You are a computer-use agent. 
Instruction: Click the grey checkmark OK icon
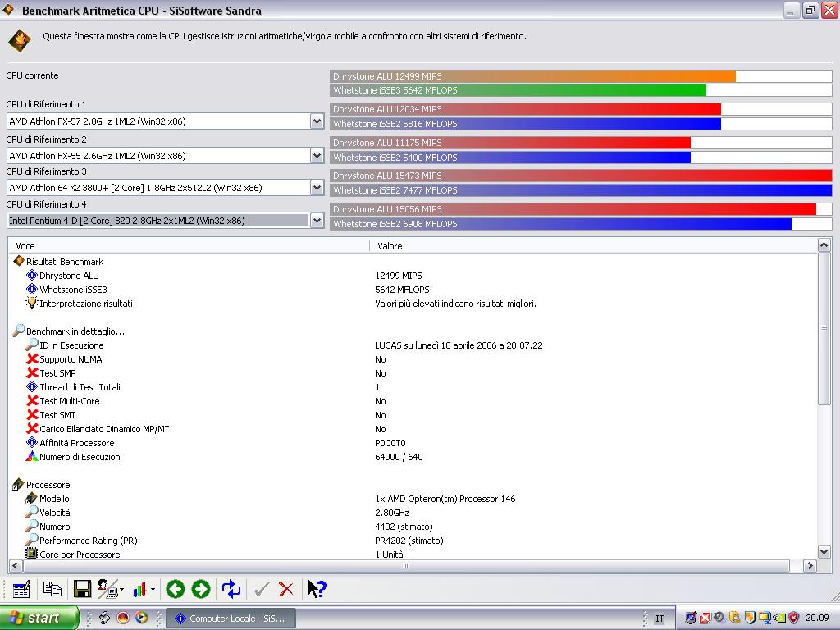(x=262, y=590)
